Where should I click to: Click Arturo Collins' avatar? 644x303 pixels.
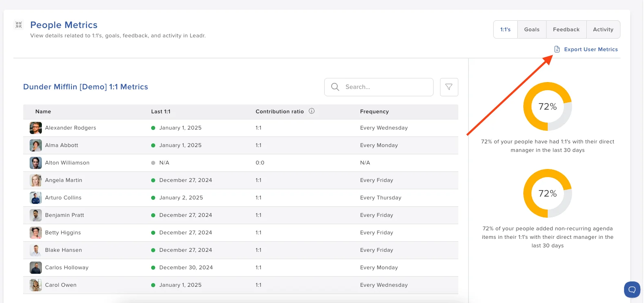pyautogui.click(x=36, y=198)
